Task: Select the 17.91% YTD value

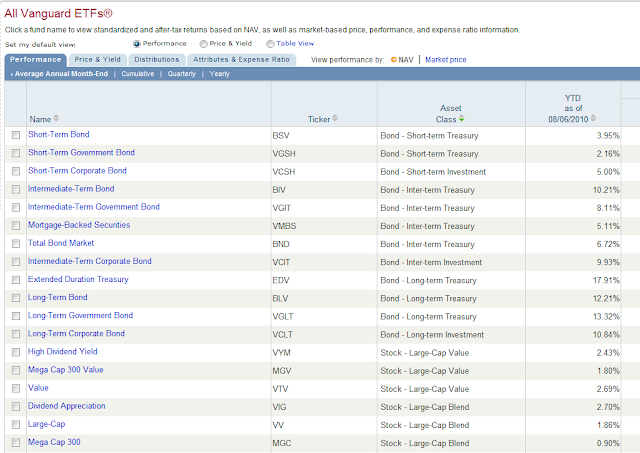Action: point(606,280)
